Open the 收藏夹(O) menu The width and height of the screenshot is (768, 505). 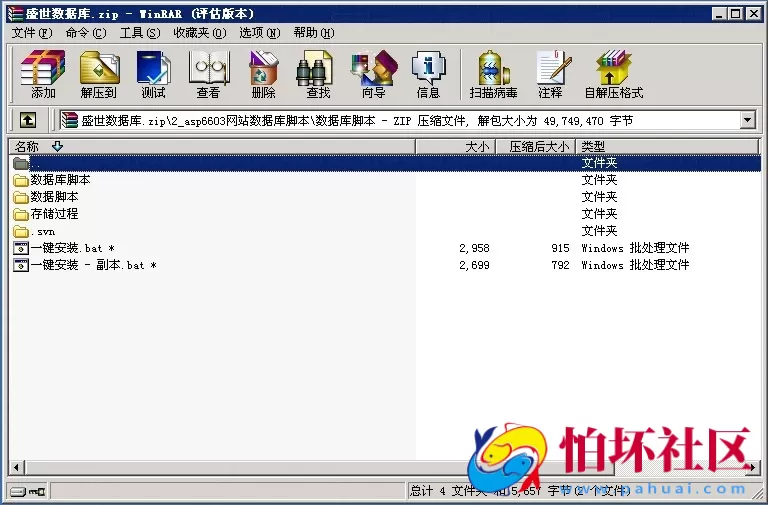[x=200, y=33]
